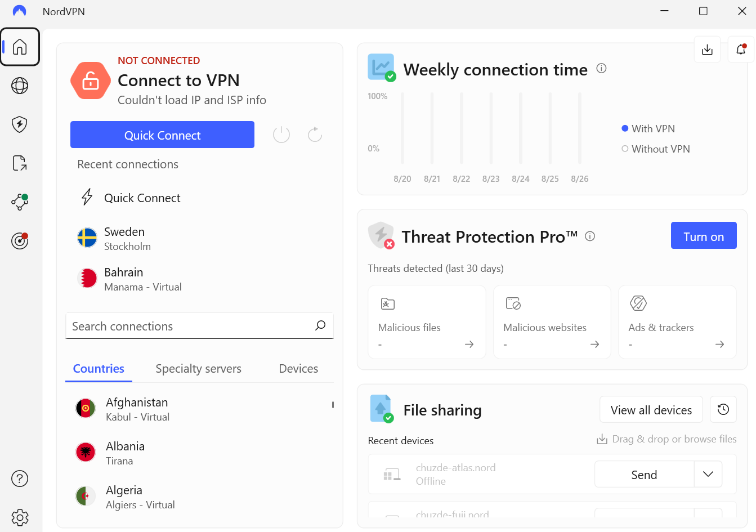Open Threat Protection shield sidebar icon
Viewport: 756px width, 532px height.
20,124
